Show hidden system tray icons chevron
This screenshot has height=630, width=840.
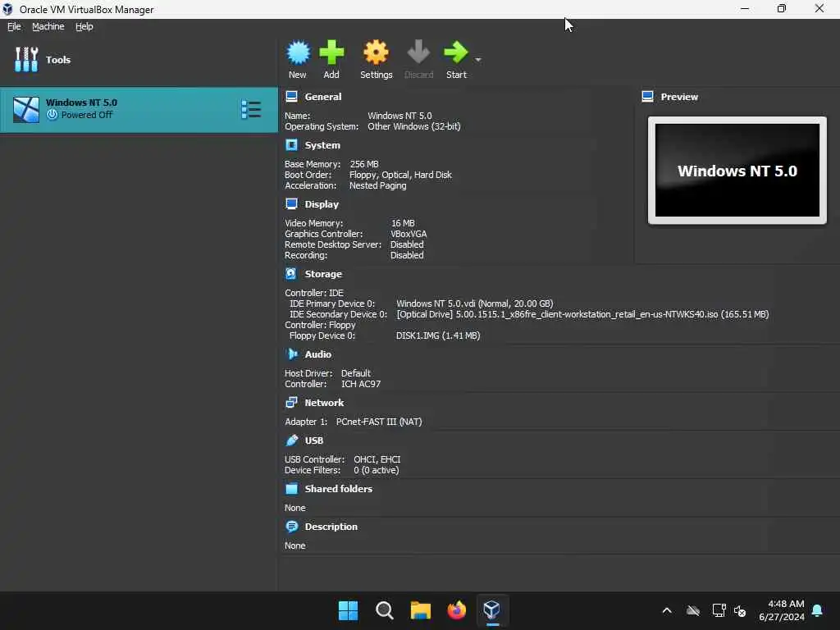(x=667, y=610)
